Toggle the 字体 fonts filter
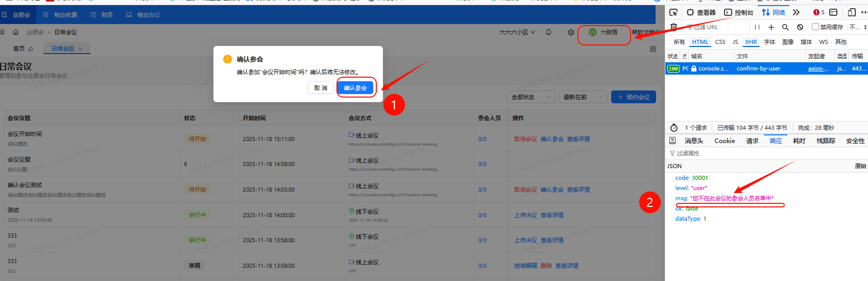The width and height of the screenshot is (868, 281). click(769, 42)
